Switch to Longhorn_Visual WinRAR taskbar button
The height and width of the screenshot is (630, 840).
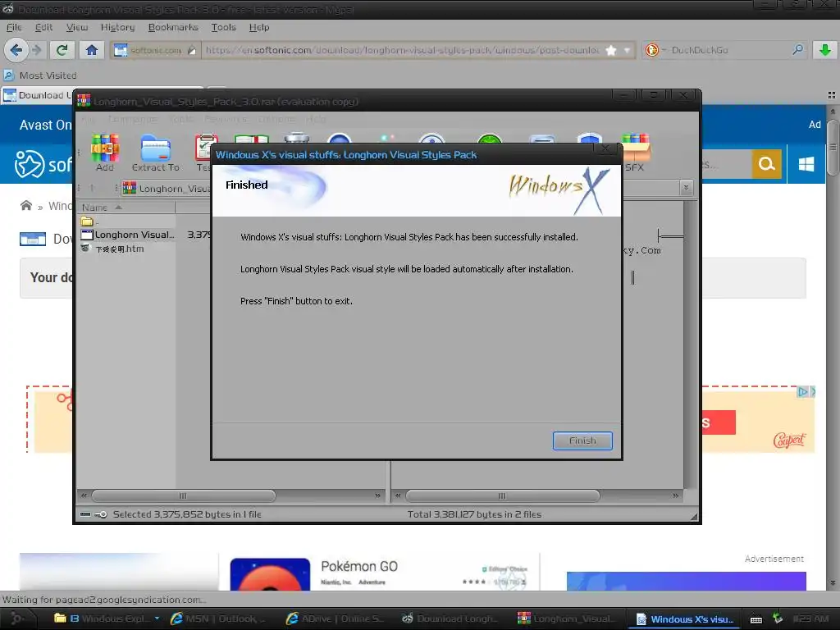click(x=567, y=619)
